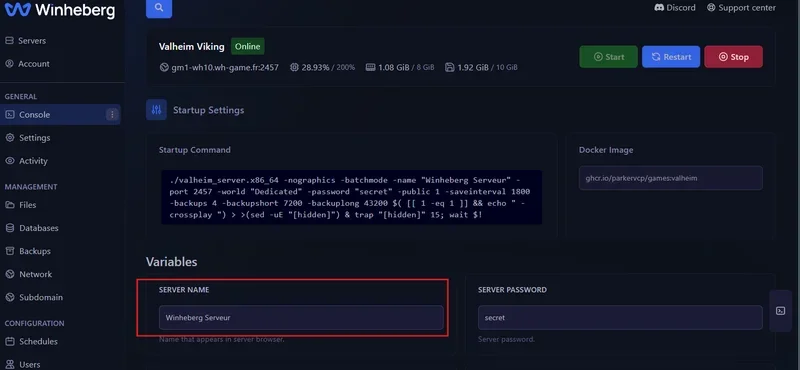
Task: Open the Subdomain page
Action: click(x=41, y=297)
